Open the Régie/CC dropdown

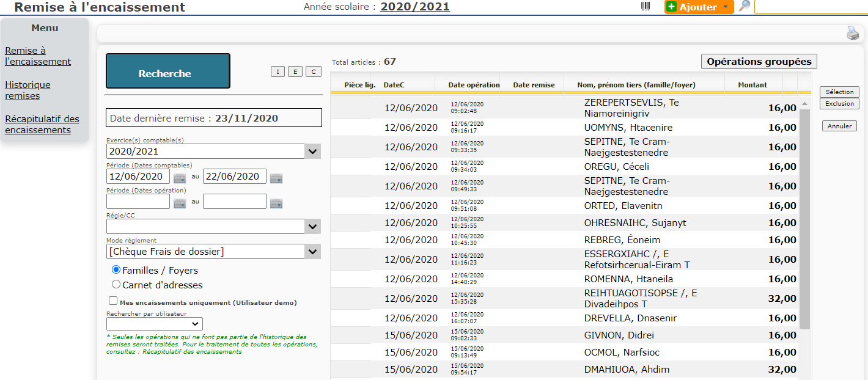pyautogui.click(x=313, y=227)
